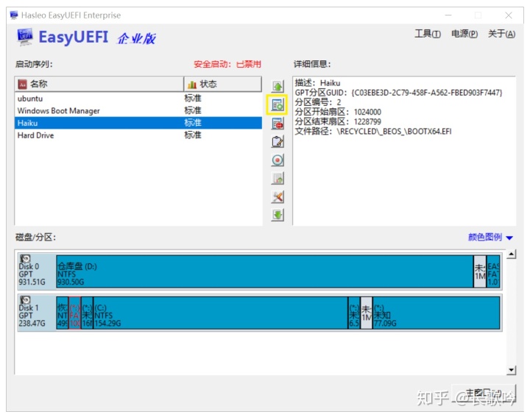Expand 颜色图例 color legend dropdown
The width and height of the screenshot is (530, 420).
tap(490, 237)
